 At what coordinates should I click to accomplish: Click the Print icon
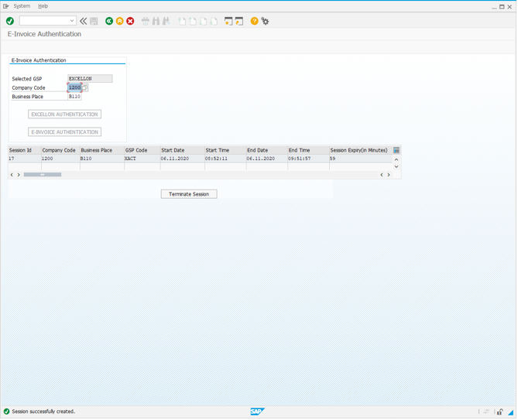point(146,21)
